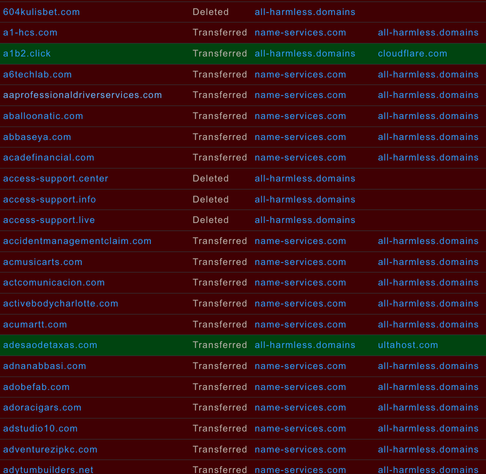
Task: Click all-harmless.domains in the access-support.center row
Action: point(305,179)
